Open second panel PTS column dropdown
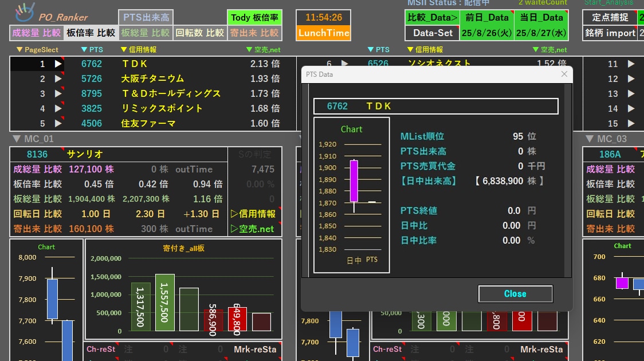Screen dimensions: 644x361 pyautogui.click(x=378, y=50)
